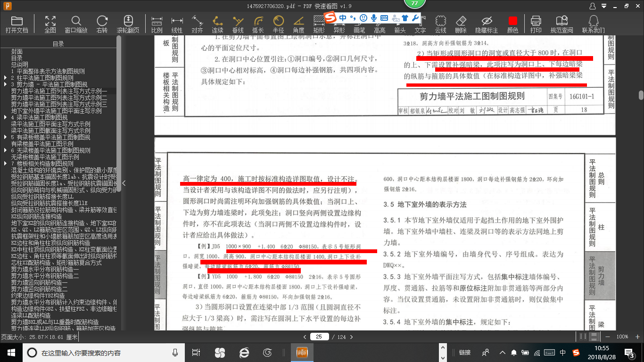
Task: Open the 封面 bookmark
Action: (x=17, y=51)
